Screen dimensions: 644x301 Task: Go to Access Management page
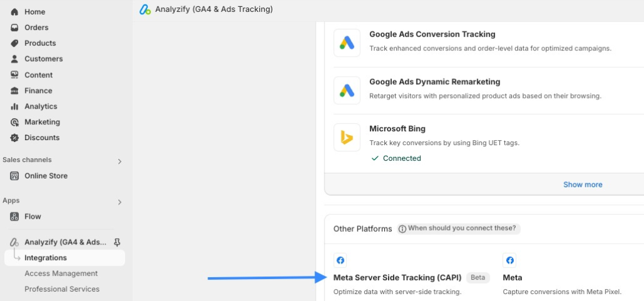point(61,273)
